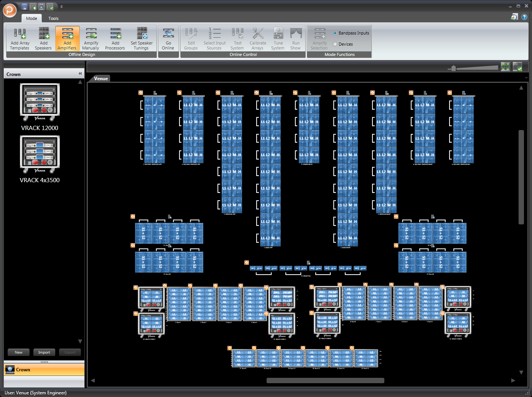Switch Mode Functions to Devices
This screenshot has width=532, height=397.
click(x=335, y=44)
